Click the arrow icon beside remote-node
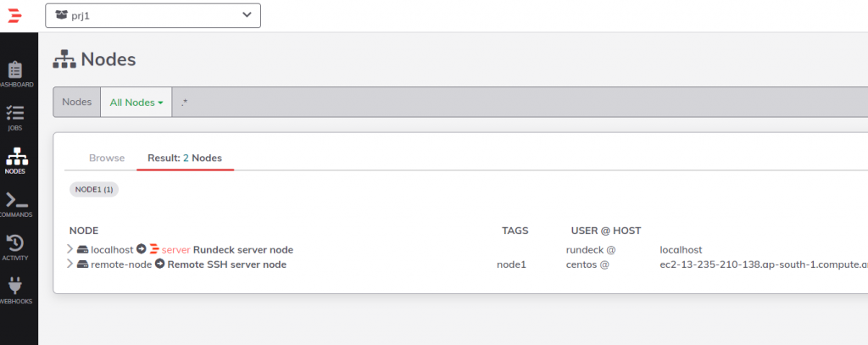The height and width of the screenshot is (345, 868). click(159, 264)
